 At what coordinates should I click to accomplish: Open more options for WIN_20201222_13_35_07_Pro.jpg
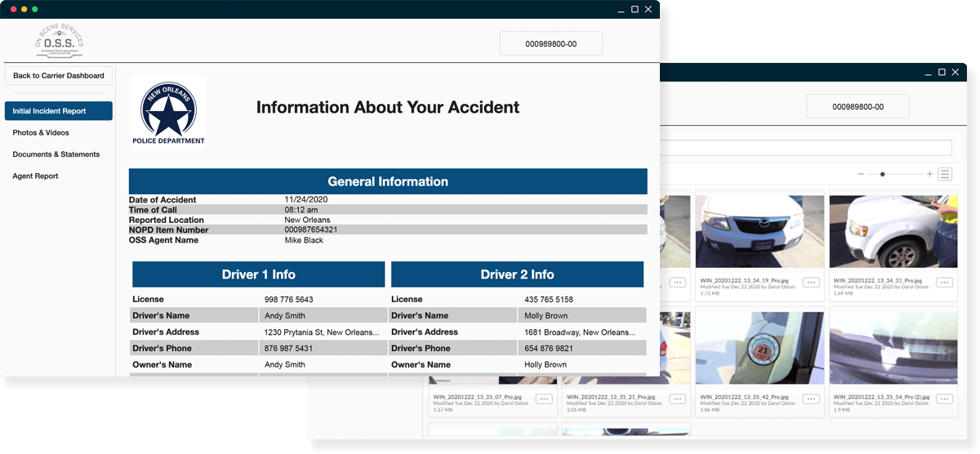(544, 398)
